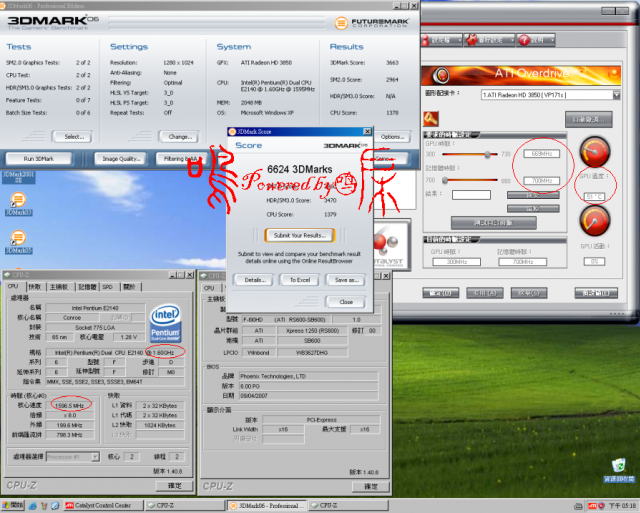Click the 3DMark Score dialog title icon
This screenshot has width=640, height=513.
(x=232, y=131)
